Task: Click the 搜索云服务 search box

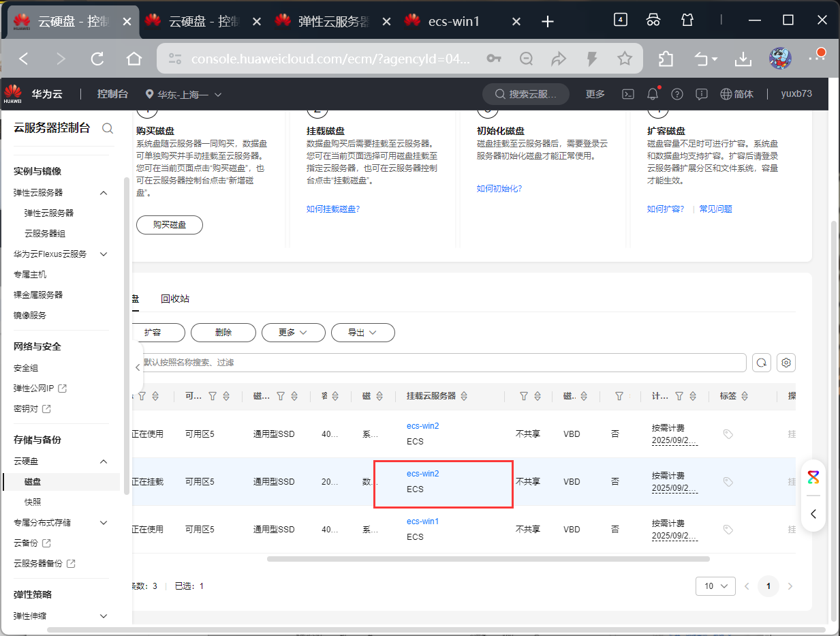Action: [526, 94]
